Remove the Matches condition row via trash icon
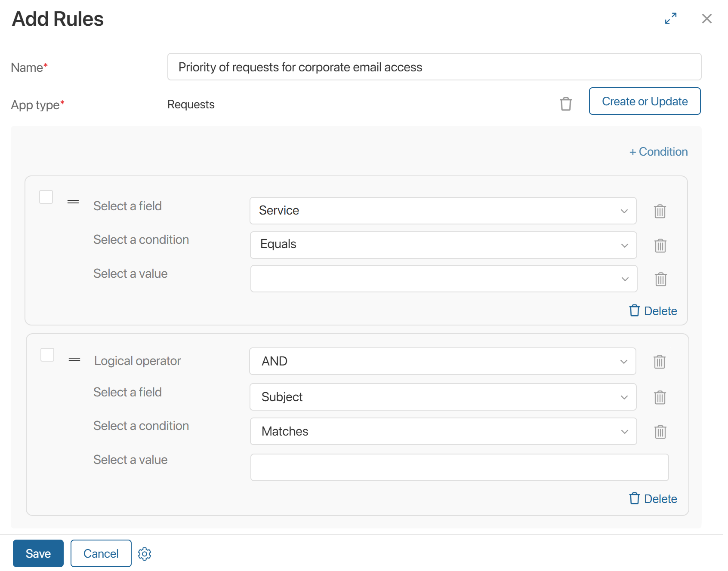The height and width of the screenshot is (571, 728). 660,432
